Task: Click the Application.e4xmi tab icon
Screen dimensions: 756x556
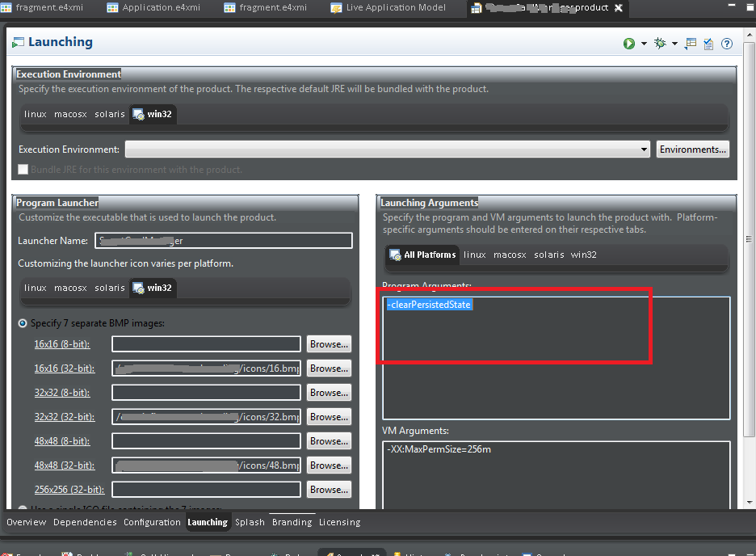Action: 112,8
